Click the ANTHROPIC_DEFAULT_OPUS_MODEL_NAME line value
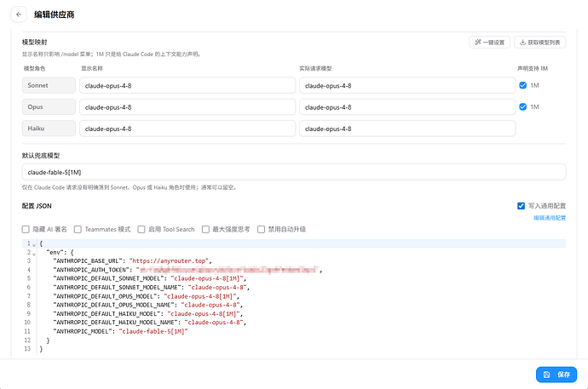This screenshot has height=389, width=588. click(210, 305)
